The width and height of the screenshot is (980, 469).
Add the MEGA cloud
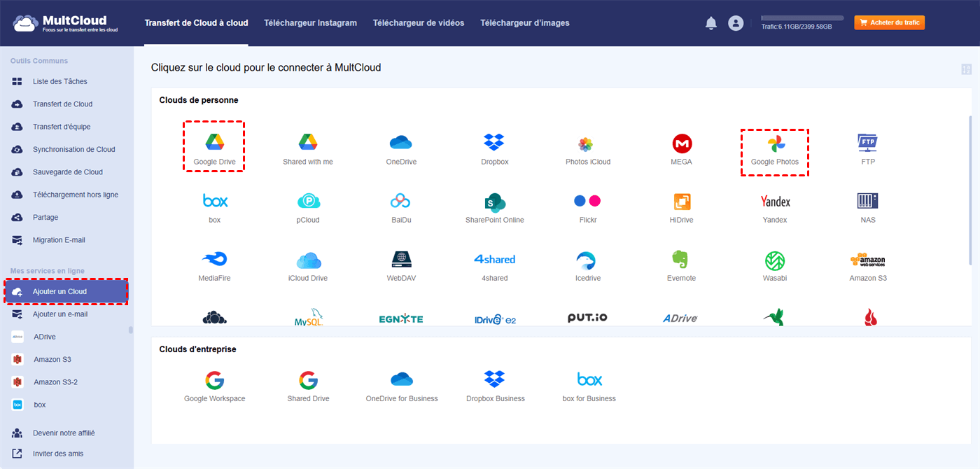tap(682, 144)
